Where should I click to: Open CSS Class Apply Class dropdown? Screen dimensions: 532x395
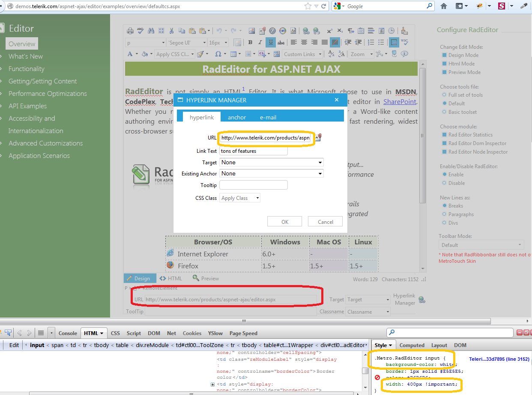pos(240,198)
